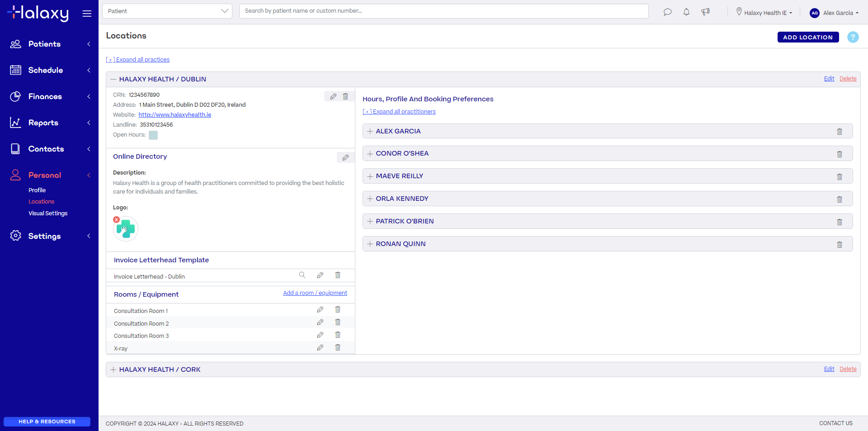
Task: Expand Patrick O'Brien practitioner row
Action: pyautogui.click(x=370, y=222)
